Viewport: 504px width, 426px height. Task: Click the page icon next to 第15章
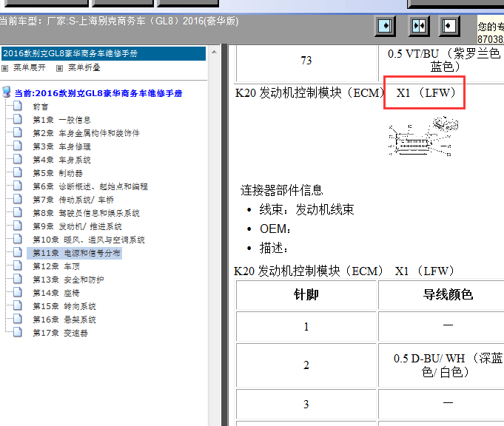(x=18, y=306)
